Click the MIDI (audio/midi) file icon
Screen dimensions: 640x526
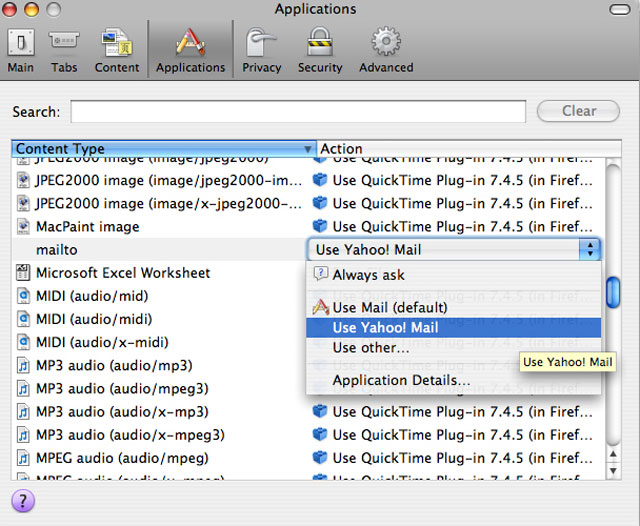click(23, 319)
